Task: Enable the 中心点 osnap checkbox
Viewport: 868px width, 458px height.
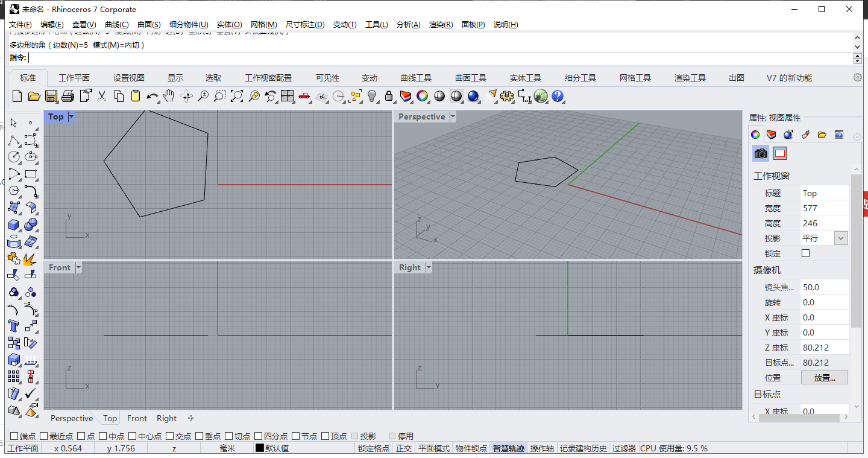Action: pos(132,436)
